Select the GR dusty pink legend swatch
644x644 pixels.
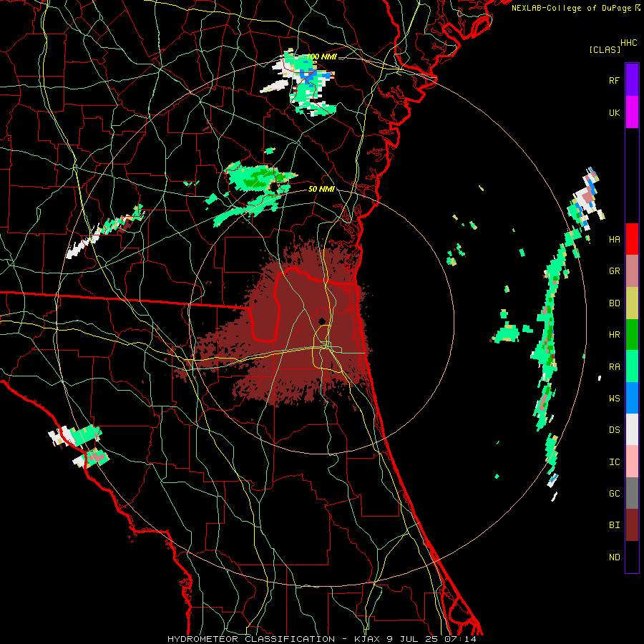(x=632, y=271)
